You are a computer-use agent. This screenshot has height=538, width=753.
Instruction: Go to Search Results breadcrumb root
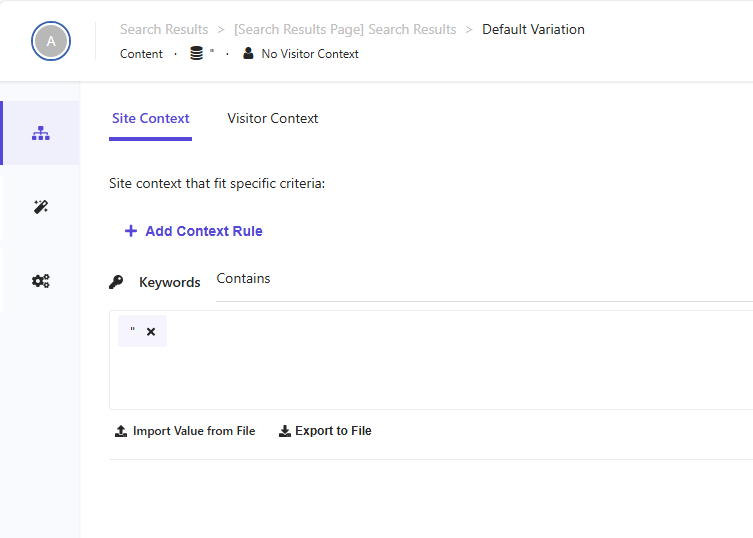164,29
